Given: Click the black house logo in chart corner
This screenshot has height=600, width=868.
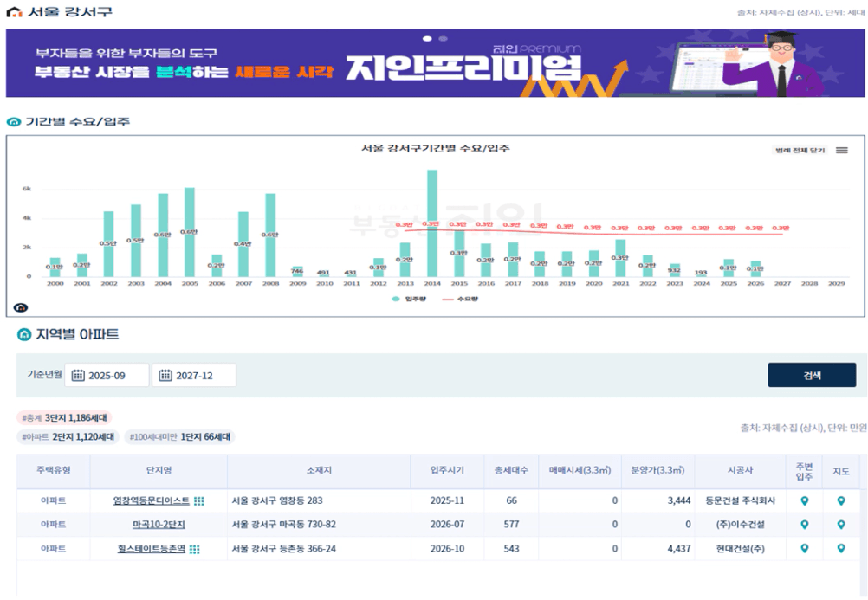Looking at the screenshot, I should point(21,307).
